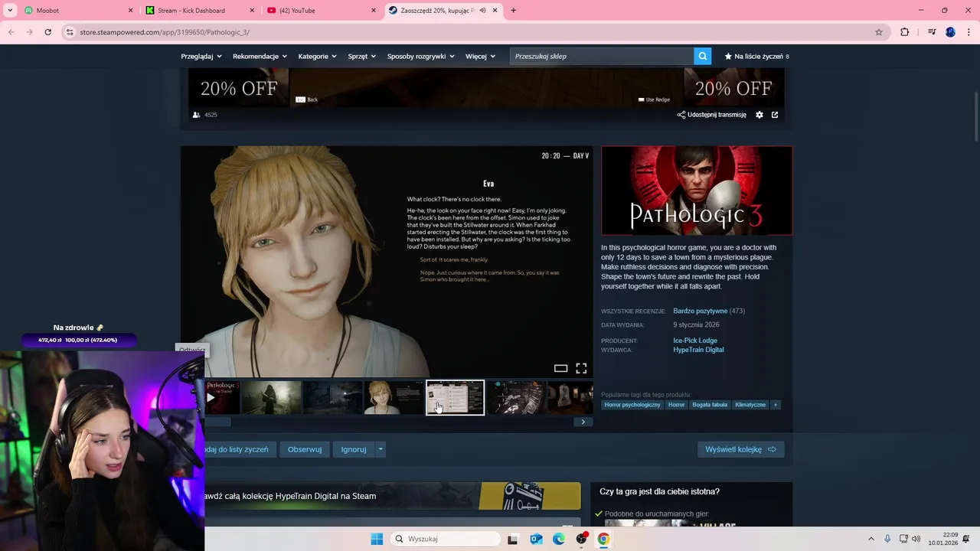Click the thumbnail strip horizontal scrollbar
Viewport: 980px width, 551px height.
pos(217,422)
